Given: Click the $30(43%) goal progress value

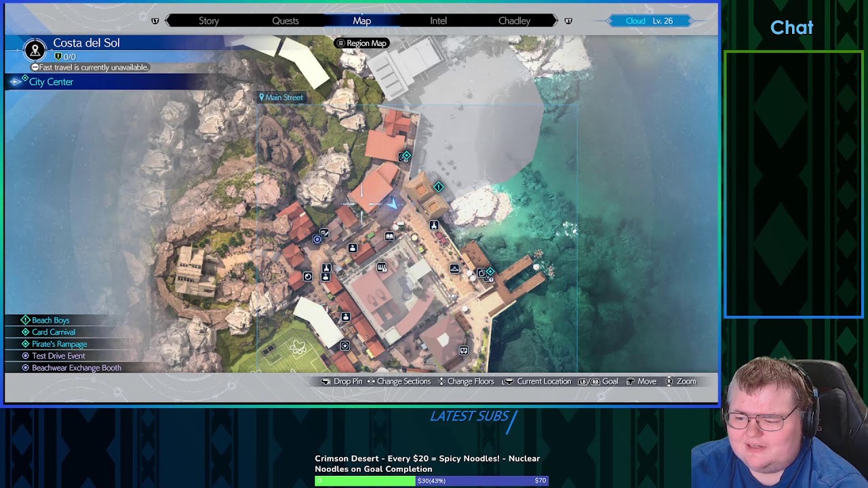Looking at the screenshot, I should tap(431, 481).
